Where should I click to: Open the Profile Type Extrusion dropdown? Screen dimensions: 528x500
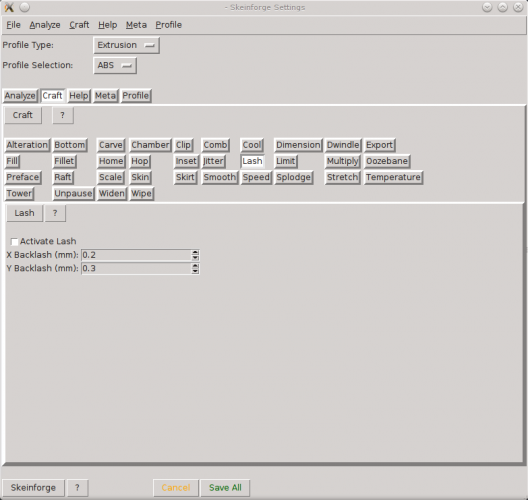[126, 45]
